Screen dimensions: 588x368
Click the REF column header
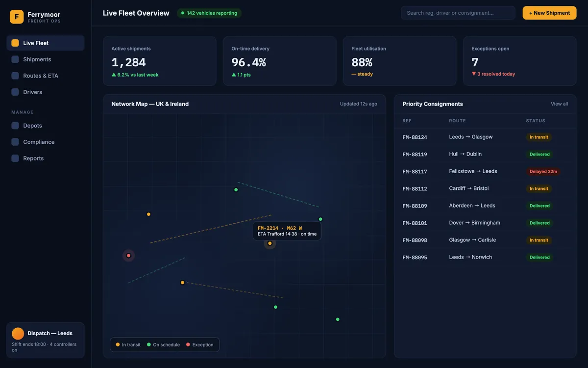[407, 121]
